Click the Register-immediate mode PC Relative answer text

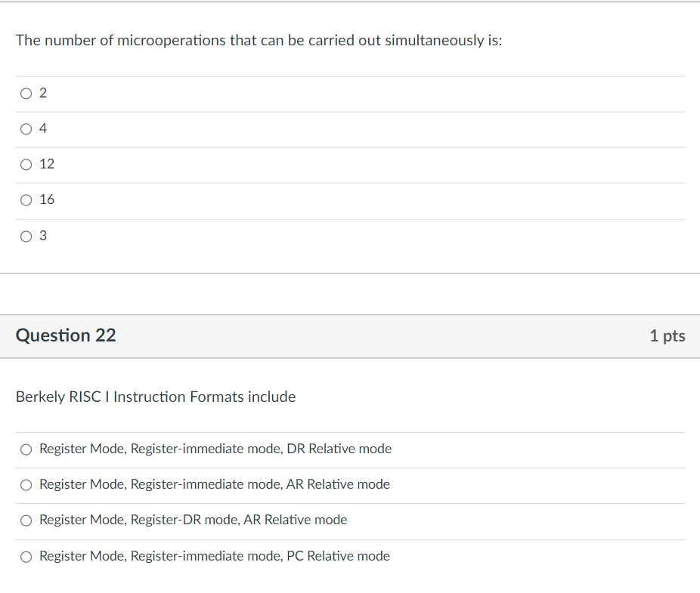tap(214, 556)
